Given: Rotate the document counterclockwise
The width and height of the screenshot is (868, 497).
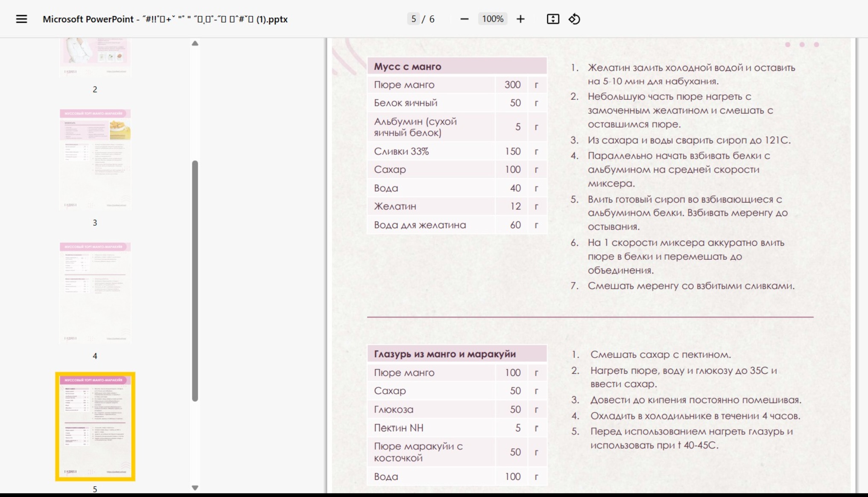Looking at the screenshot, I should (x=574, y=19).
